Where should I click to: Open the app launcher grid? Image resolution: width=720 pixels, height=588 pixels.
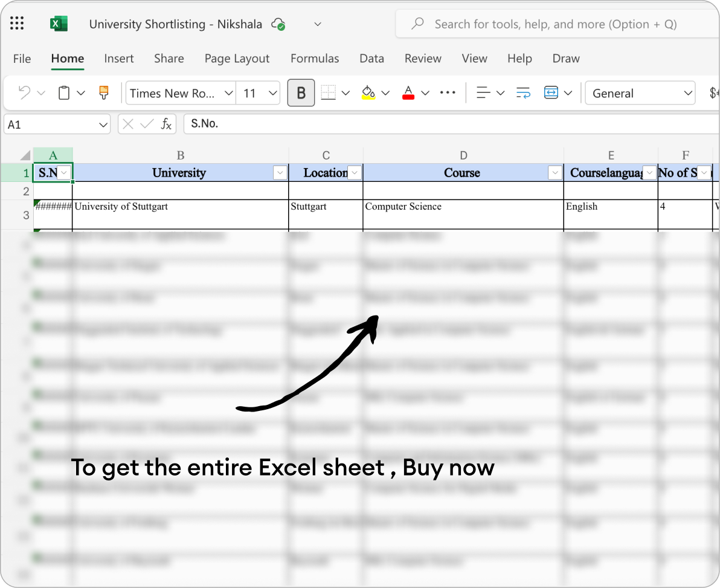coord(17,24)
